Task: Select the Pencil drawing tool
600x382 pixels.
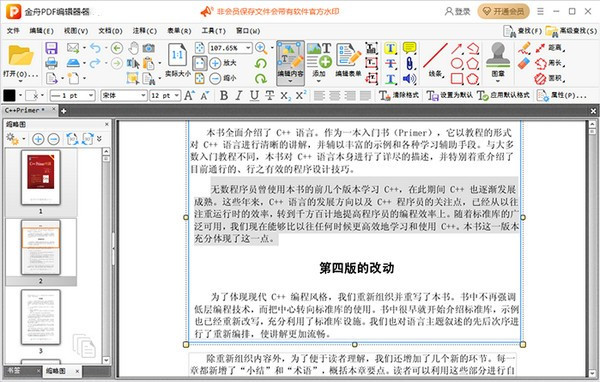Action: (x=524, y=48)
